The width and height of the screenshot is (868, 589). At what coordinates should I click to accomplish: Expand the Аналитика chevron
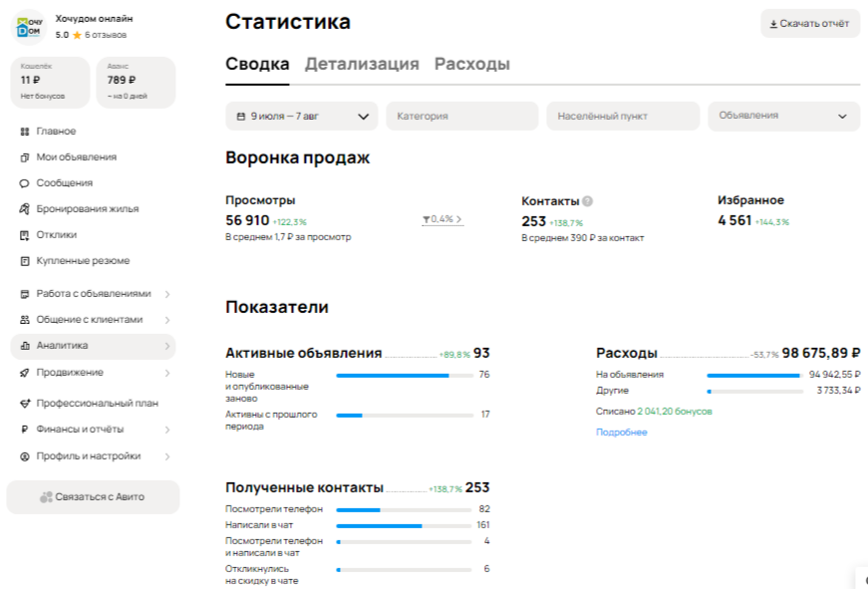167,346
